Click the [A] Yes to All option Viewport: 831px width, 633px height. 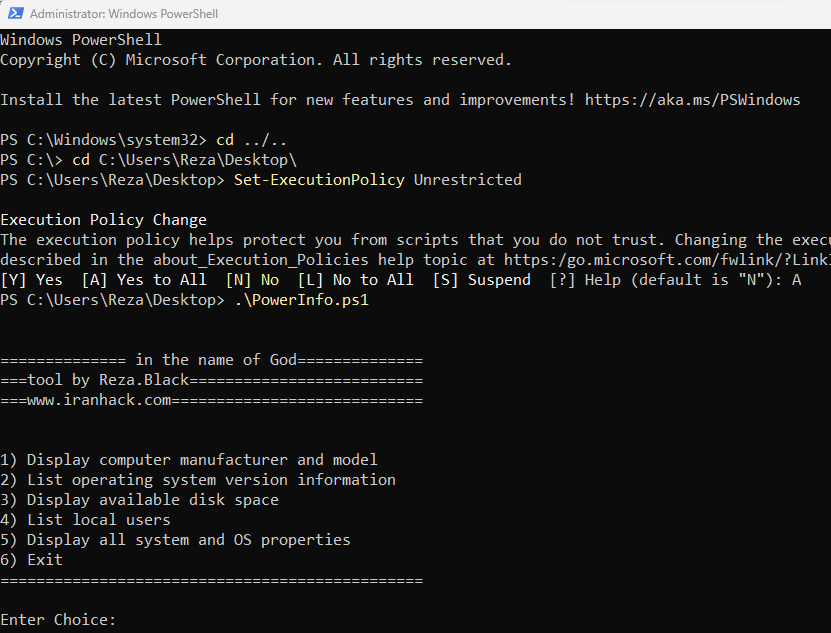(144, 280)
